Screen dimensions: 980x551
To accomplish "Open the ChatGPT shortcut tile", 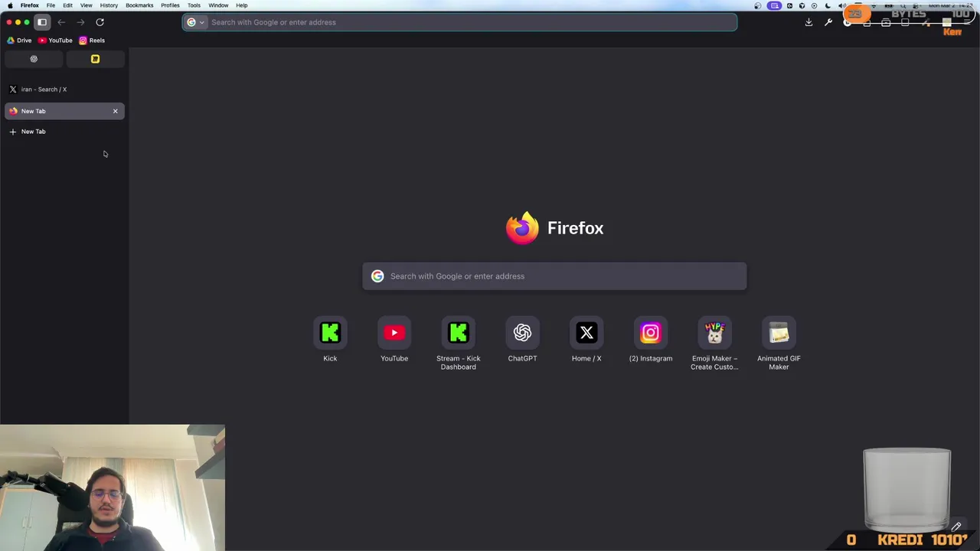I will pyautogui.click(x=522, y=341).
